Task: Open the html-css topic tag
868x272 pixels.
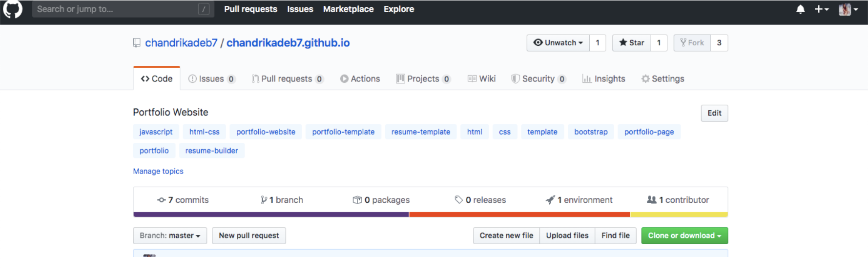Action: click(x=205, y=132)
